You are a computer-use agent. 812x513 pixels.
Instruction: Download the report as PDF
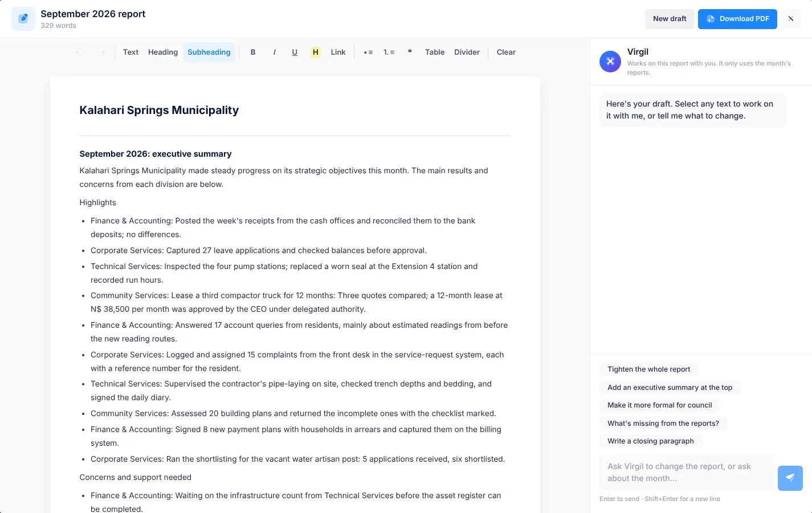[737, 19]
